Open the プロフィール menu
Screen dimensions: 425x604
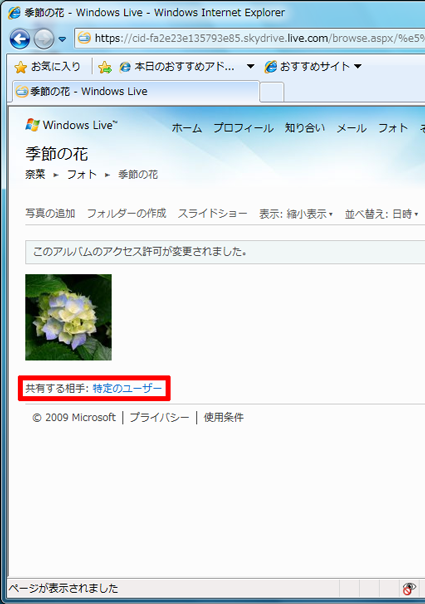[x=244, y=128]
